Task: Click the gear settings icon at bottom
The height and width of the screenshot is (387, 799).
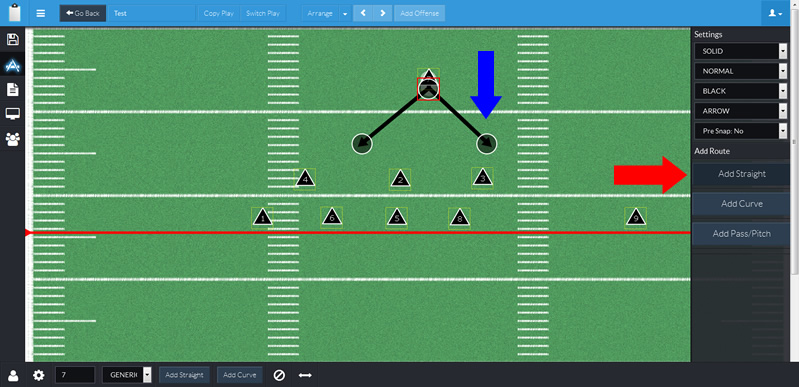Action: coord(39,376)
